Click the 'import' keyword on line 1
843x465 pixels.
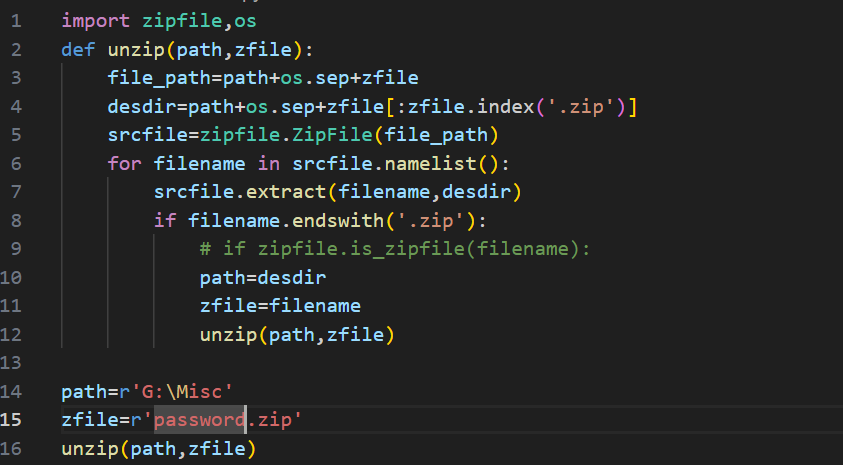[x=95, y=20]
